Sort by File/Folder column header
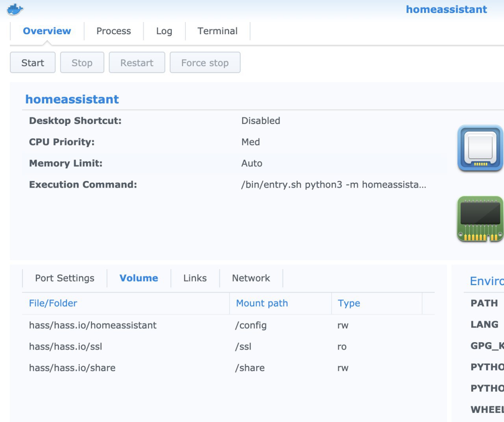 click(125, 303)
